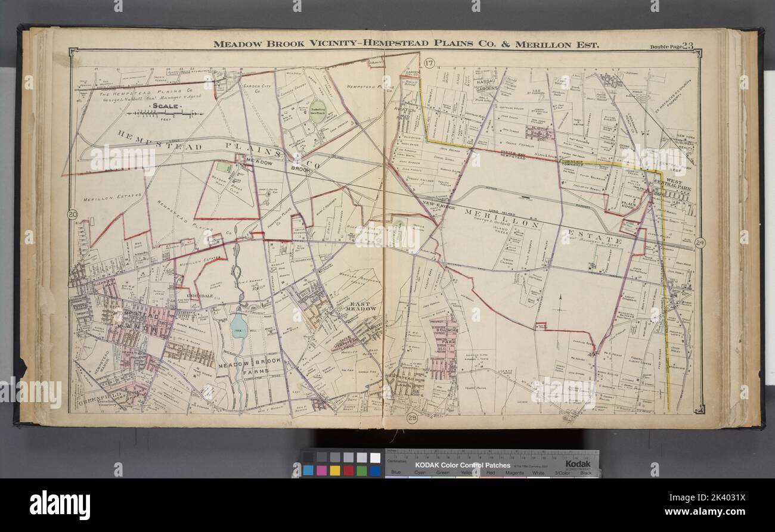The width and height of the screenshot is (775, 532).
Task: Click the circled page number 29
Action: [x=412, y=418]
